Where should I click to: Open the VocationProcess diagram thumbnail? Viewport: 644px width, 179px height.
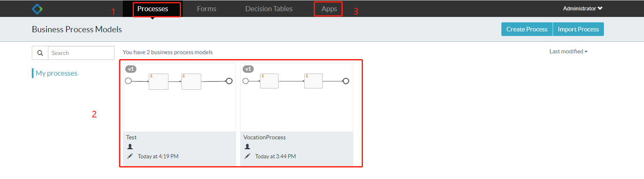coord(297,97)
